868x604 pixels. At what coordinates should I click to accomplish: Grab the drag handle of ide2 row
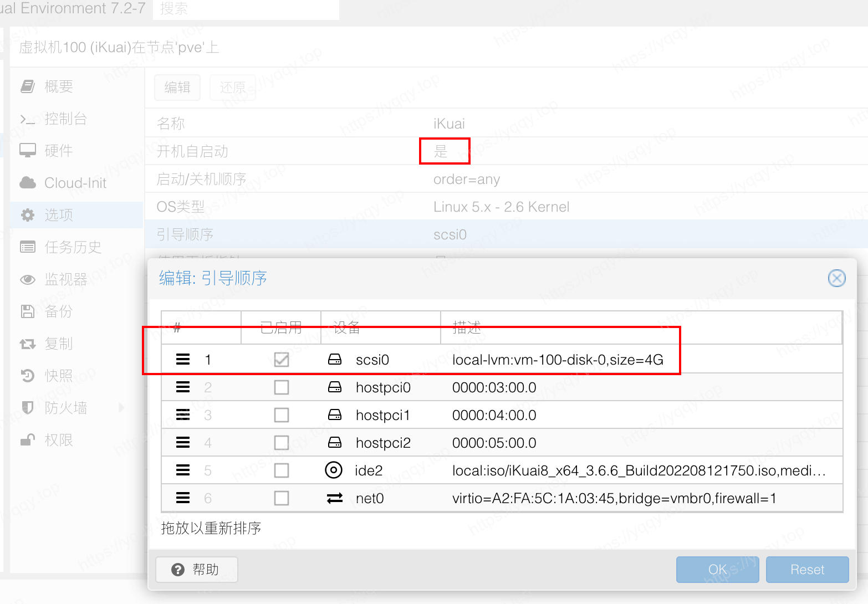[x=183, y=470]
